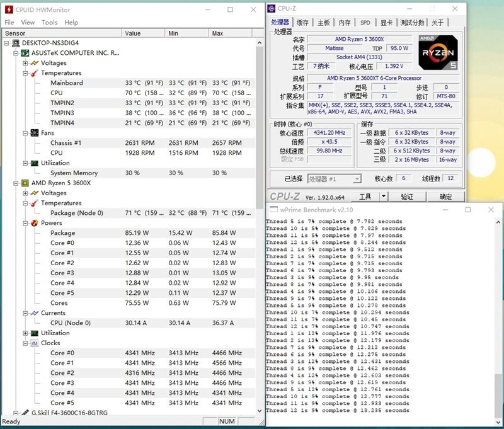Image resolution: width=504 pixels, height=429 pixels.
Task: Click the HWMonitor vertical scrollbar thumb
Action: (260, 128)
